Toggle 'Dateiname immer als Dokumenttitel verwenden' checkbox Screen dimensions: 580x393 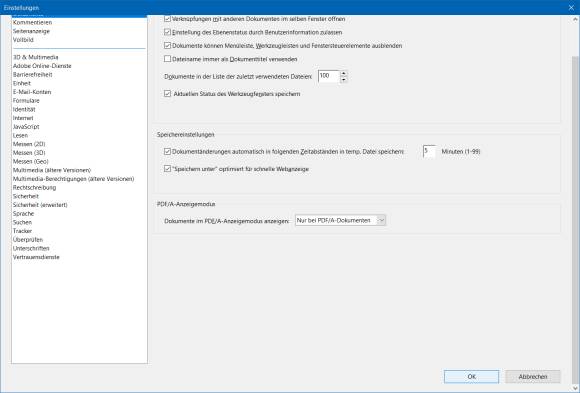pos(167,59)
